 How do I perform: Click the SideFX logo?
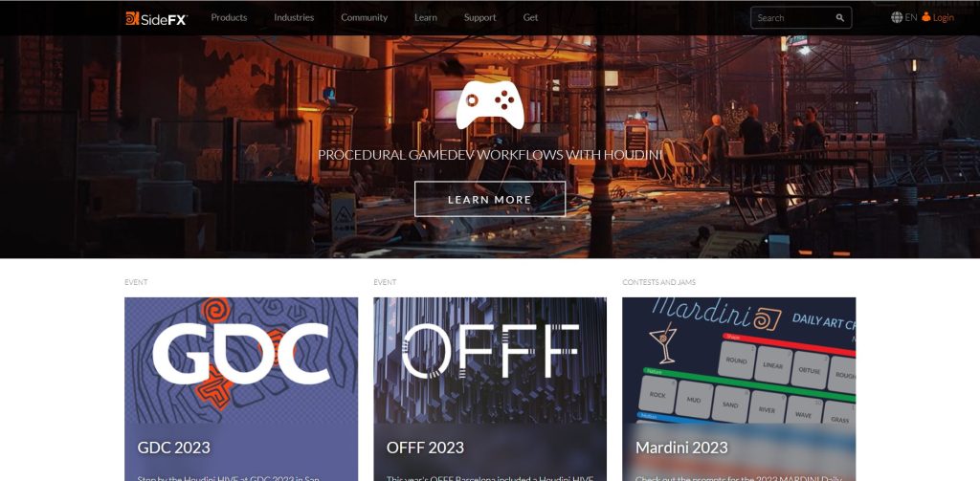tap(156, 18)
